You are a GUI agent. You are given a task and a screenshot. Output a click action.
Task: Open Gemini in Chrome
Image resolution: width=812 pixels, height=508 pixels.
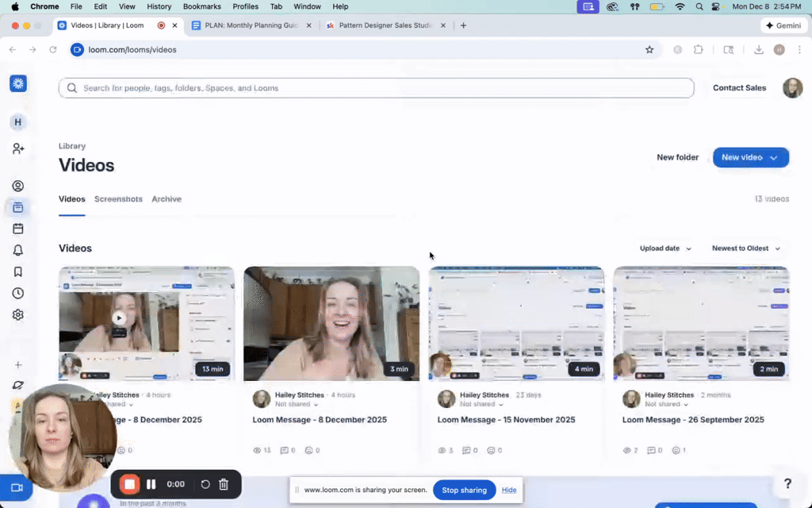point(783,25)
